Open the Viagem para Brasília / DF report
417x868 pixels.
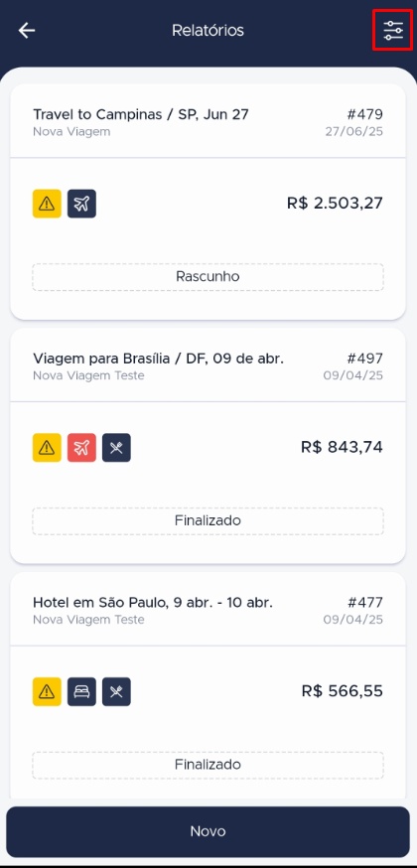tap(158, 359)
